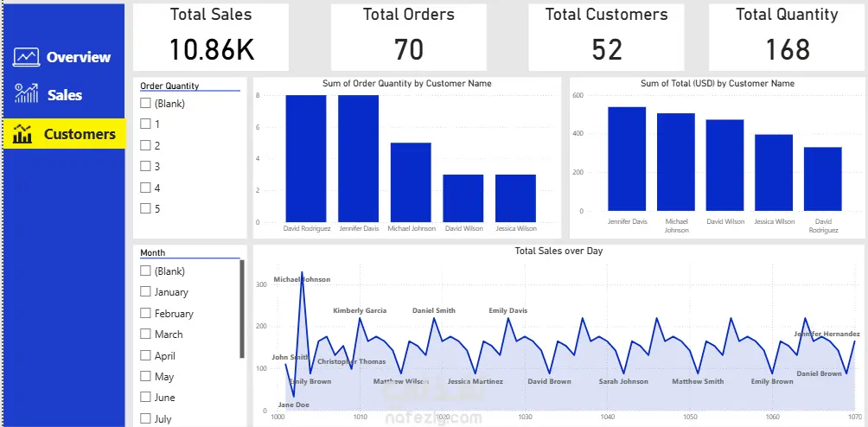Image resolution: width=868 pixels, height=427 pixels.
Task: Tick Order Quantity 5 checkbox
Action: (x=145, y=208)
